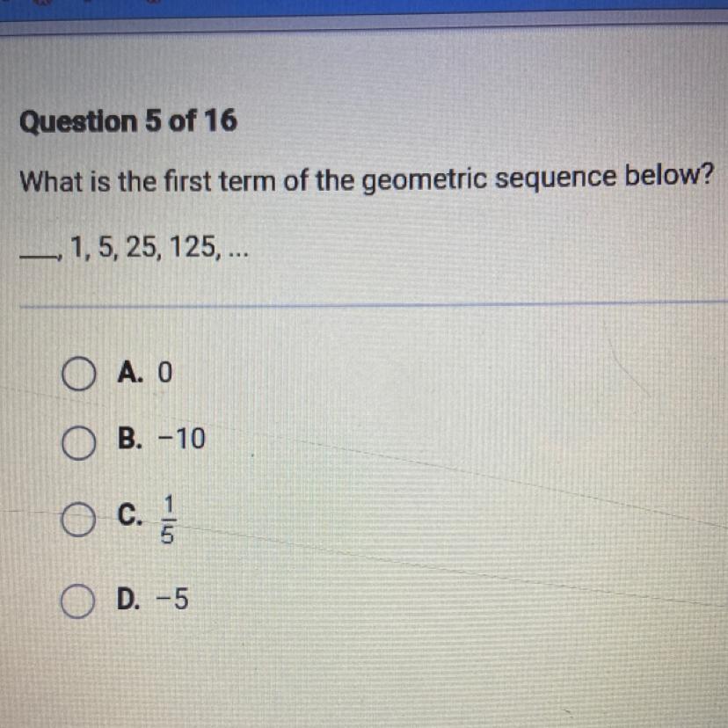Choose the radio button next to −10
Screen dimensions: 728x728
coord(79,440)
